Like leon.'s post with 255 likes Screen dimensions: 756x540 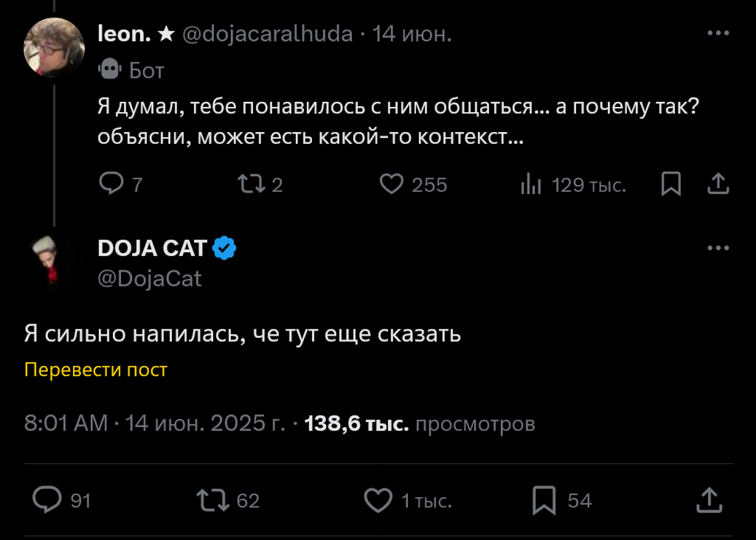(392, 184)
